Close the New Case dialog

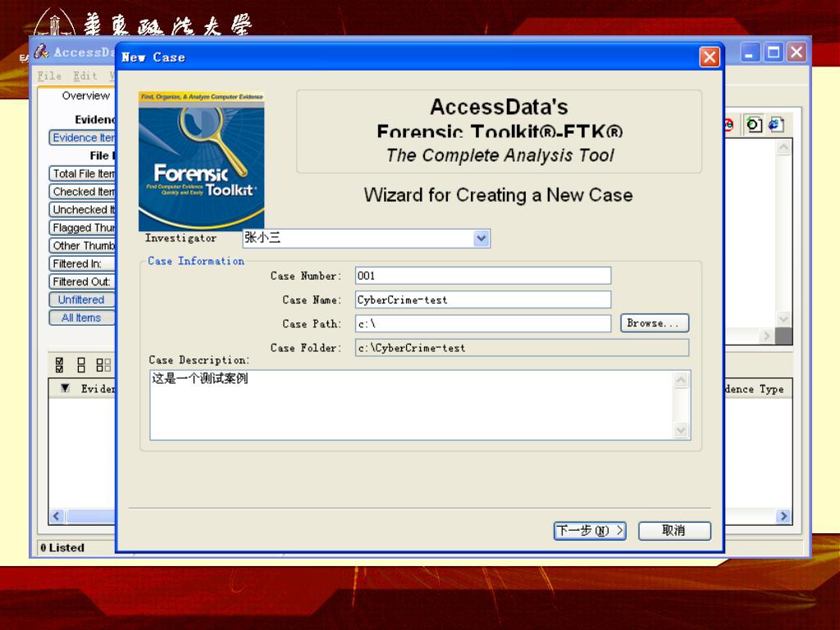pos(710,57)
